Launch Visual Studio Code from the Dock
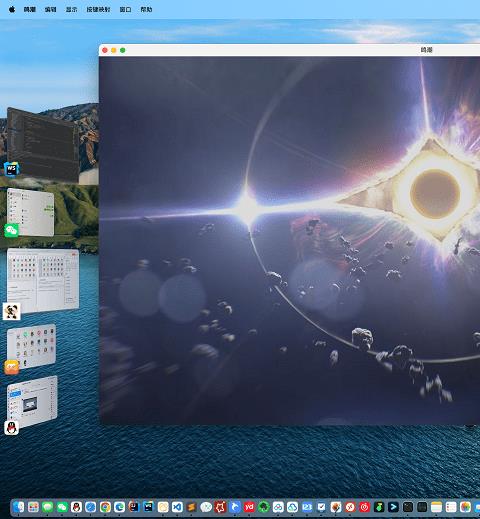Viewport: 480px width, 519px height. pyautogui.click(x=177, y=507)
